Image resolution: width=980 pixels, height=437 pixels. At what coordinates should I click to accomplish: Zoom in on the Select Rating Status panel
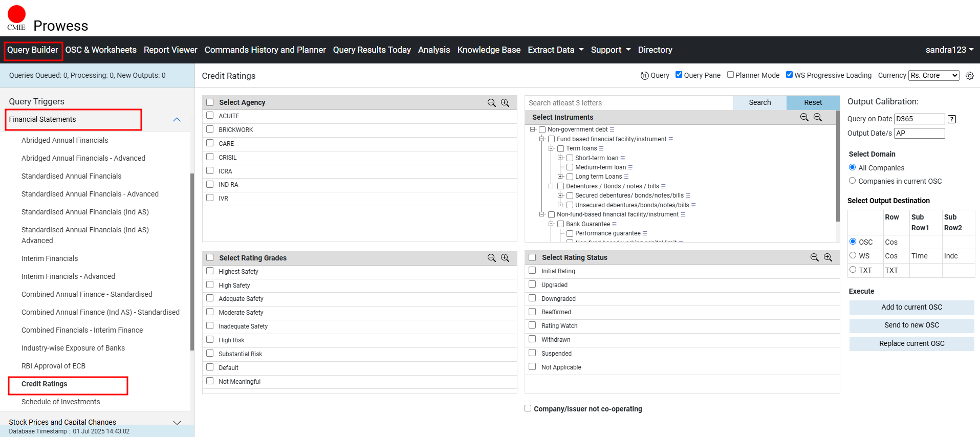pyautogui.click(x=828, y=257)
